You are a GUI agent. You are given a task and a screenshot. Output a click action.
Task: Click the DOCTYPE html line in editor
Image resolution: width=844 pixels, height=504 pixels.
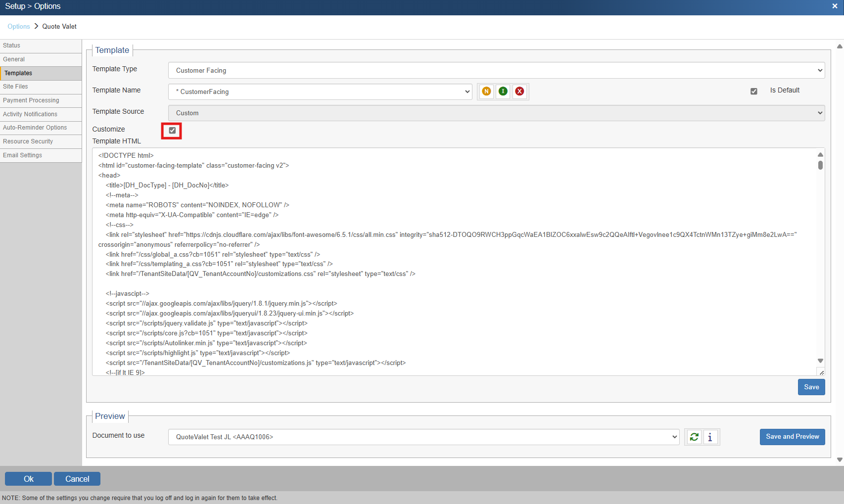tap(126, 155)
